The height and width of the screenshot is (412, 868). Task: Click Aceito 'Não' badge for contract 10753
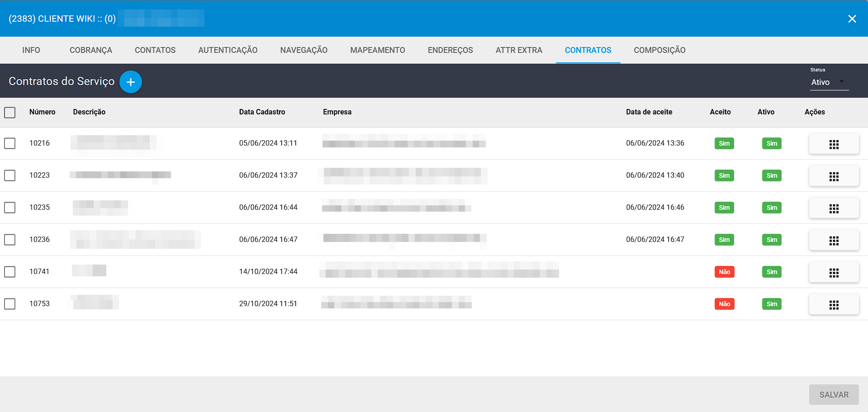click(x=724, y=304)
